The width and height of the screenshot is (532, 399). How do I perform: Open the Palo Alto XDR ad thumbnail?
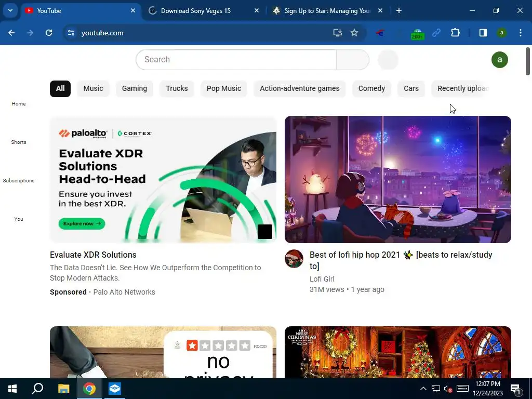pyautogui.click(x=163, y=179)
